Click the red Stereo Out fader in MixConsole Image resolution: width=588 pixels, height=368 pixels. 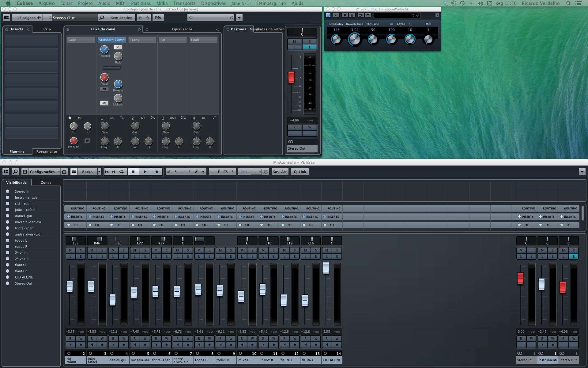click(x=563, y=287)
